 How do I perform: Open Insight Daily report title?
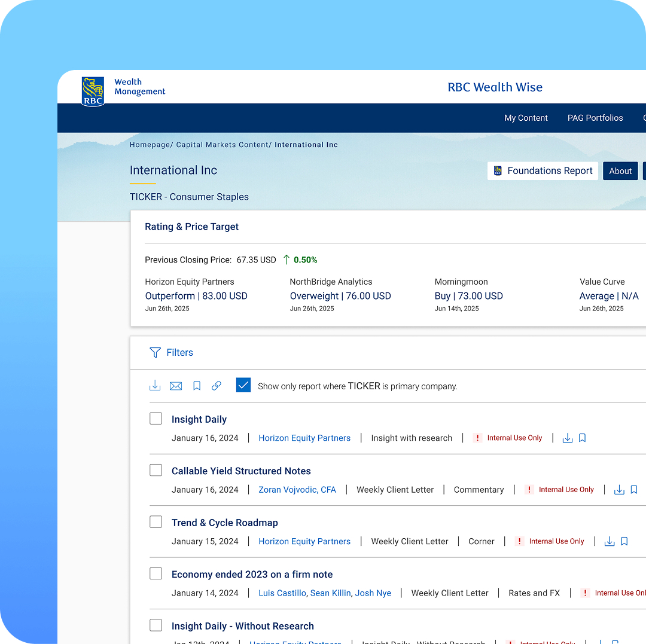pos(199,419)
